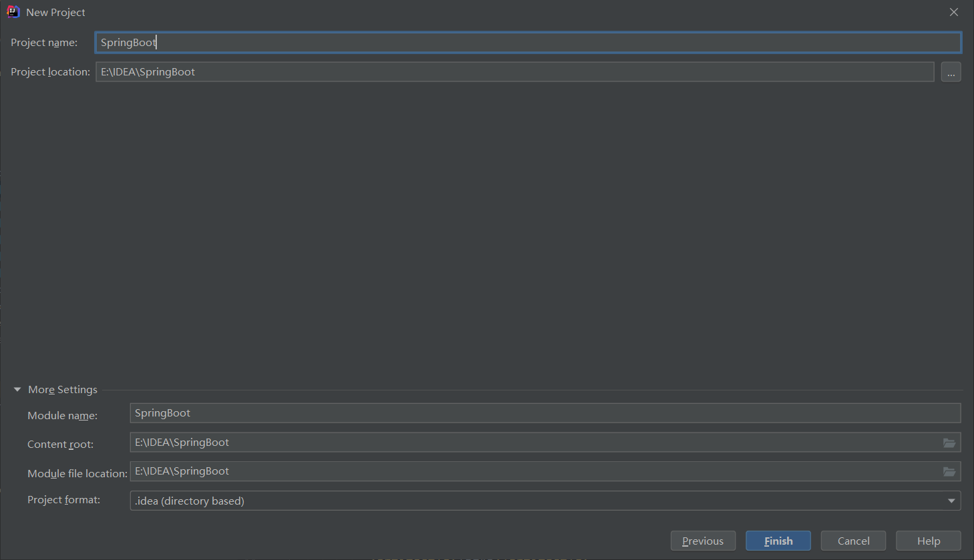Viewport: 974px width, 560px height.
Task: Click the Content root label
Action: pos(60,445)
